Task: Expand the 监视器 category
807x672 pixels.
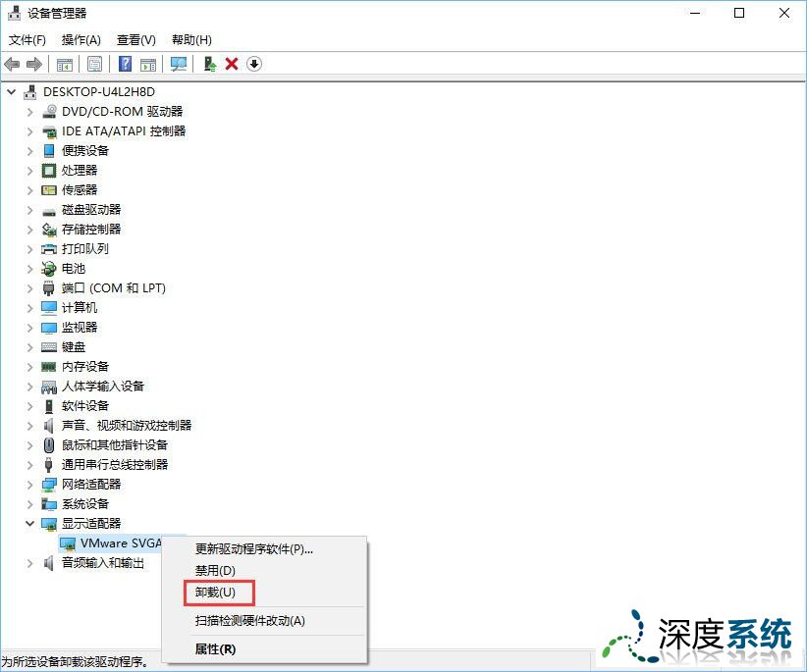Action: point(29,328)
